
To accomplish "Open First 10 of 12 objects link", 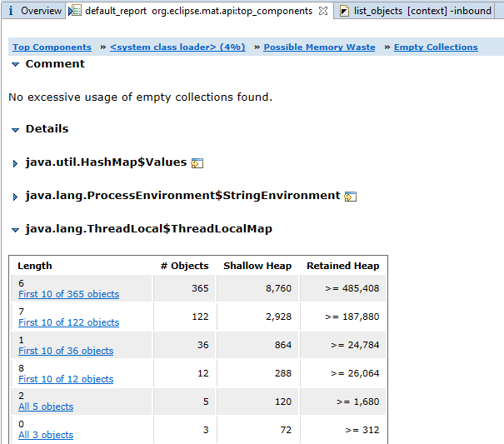I will (66, 379).
